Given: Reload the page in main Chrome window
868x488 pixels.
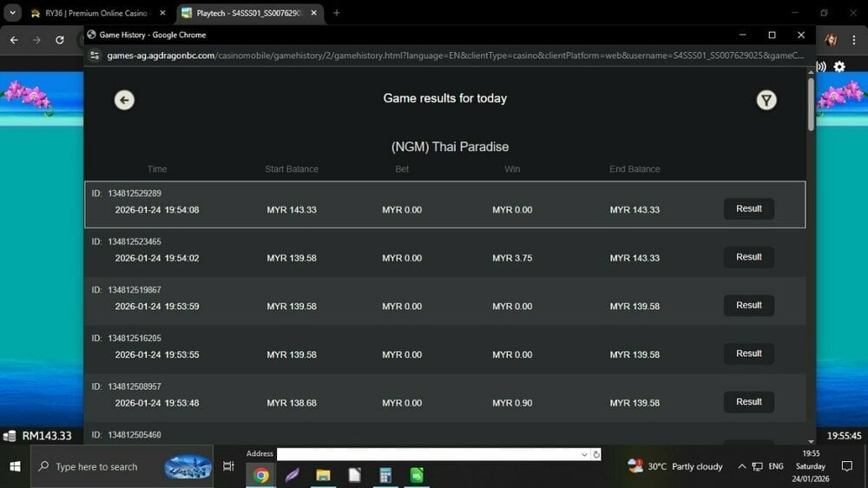Looking at the screenshot, I should (x=59, y=40).
